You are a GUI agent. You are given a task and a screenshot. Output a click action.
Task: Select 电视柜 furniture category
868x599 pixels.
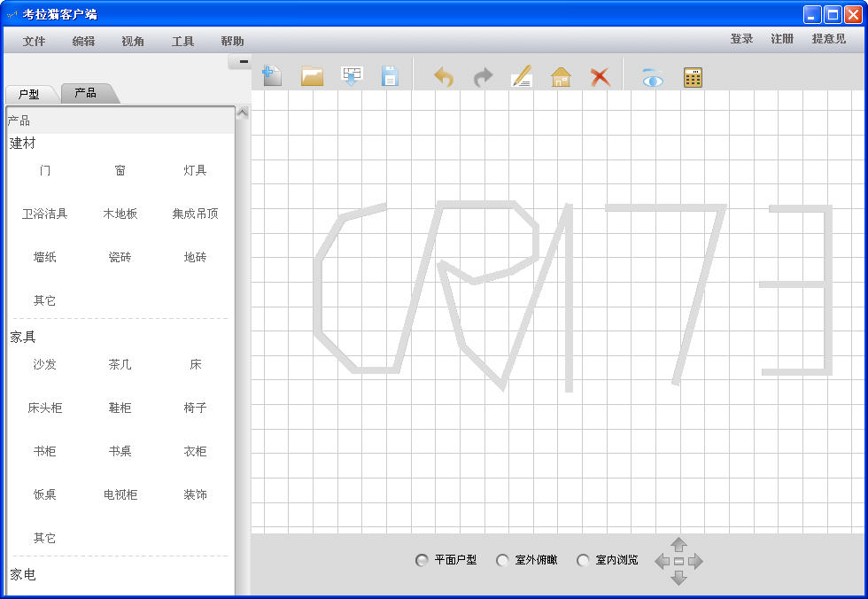(x=120, y=494)
